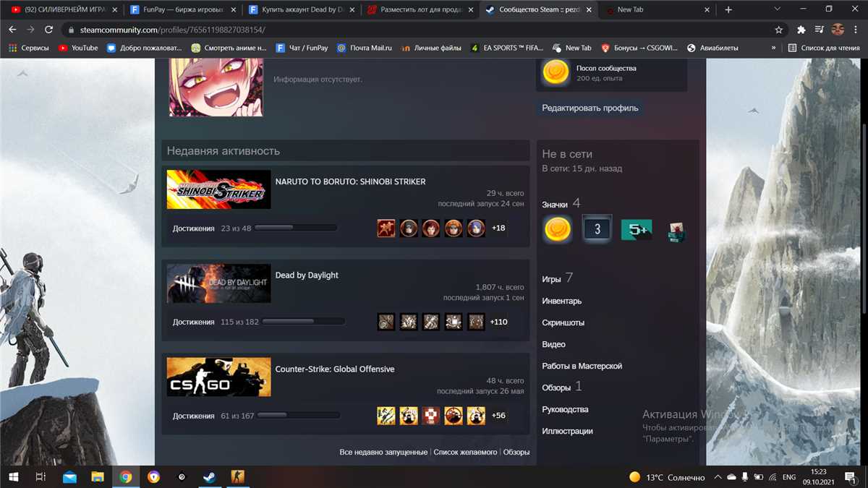Screen dimensions: 868x488
Task: Click Список желаемого link
Action: tap(465, 452)
